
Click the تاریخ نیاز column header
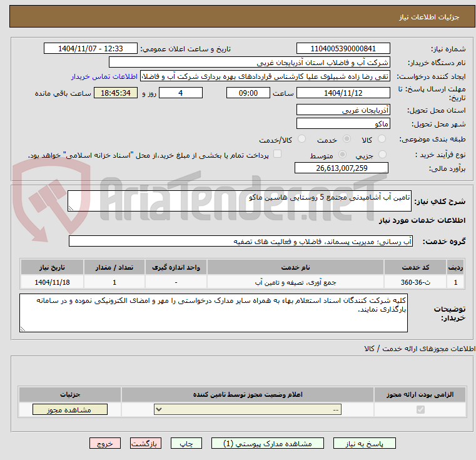(x=52, y=267)
